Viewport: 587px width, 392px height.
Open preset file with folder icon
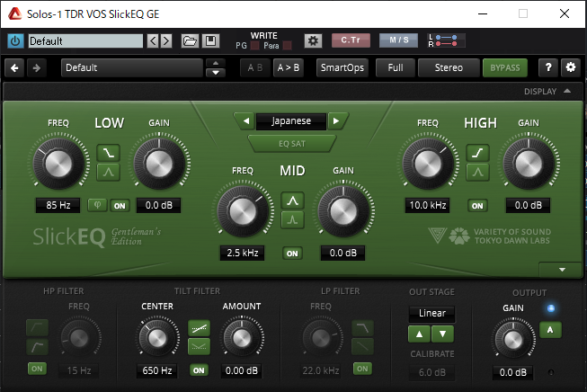(x=190, y=40)
